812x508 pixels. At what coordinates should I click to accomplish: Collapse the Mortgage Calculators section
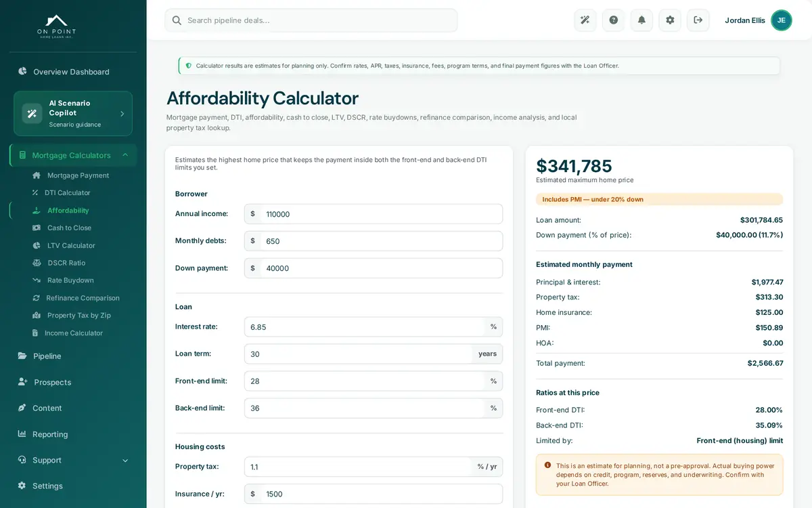pos(125,155)
